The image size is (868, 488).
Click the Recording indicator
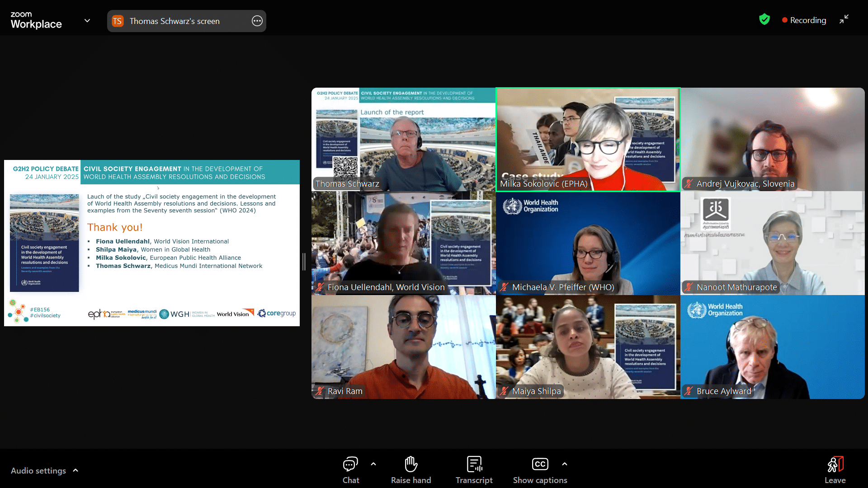[804, 20]
